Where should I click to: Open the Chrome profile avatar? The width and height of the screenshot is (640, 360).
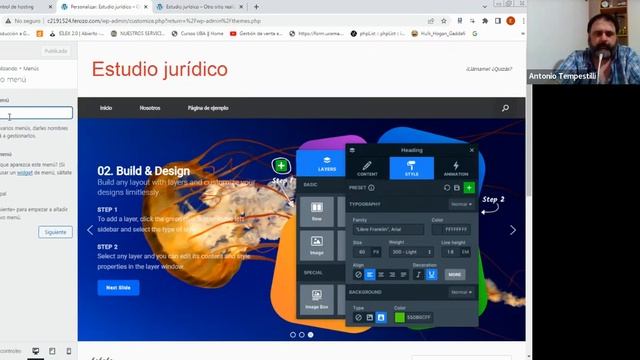pyautogui.click(x=511, y=21)
